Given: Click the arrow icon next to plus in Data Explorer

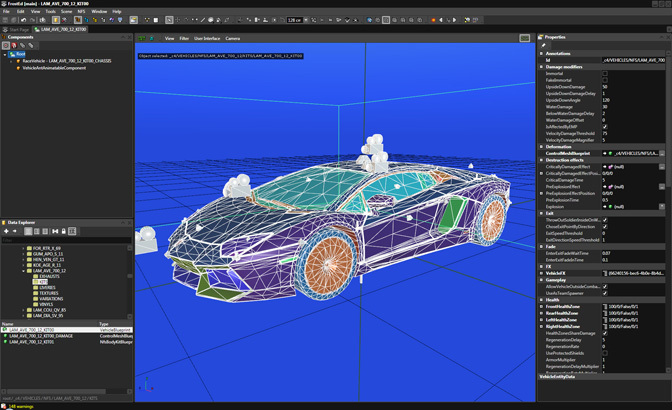Looking at the screenshot, I should (x=15, y=231).
